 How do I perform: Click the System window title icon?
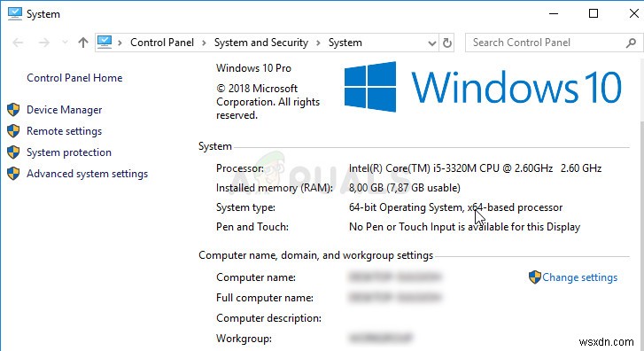coord(15,13)
